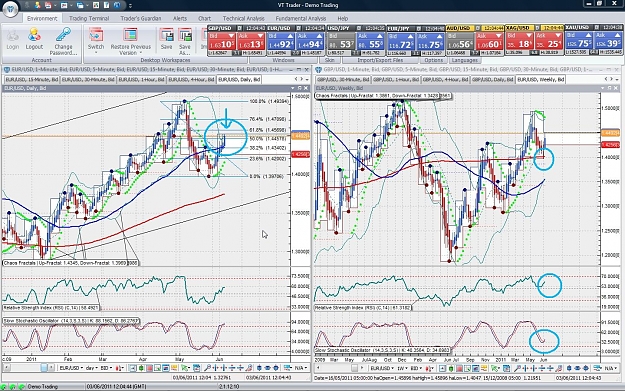Select the EUR/USD, 15-Minute, Bid chart tab
This screenshot has width=625, height=391.
tap(31, 79)
